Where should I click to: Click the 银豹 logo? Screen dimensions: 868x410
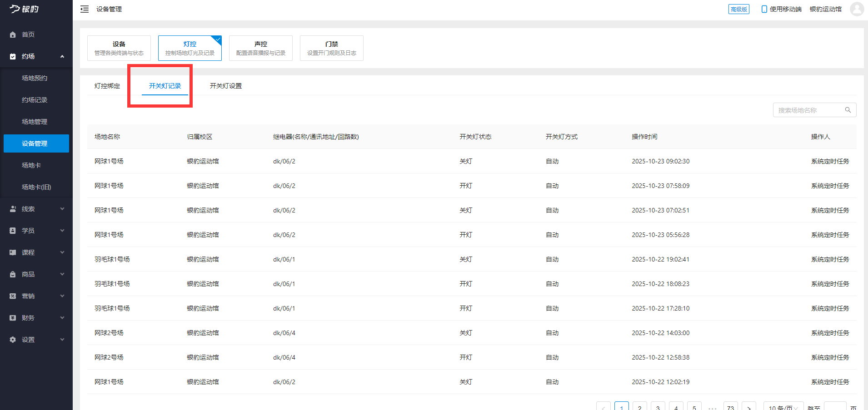tap(25, 9)
